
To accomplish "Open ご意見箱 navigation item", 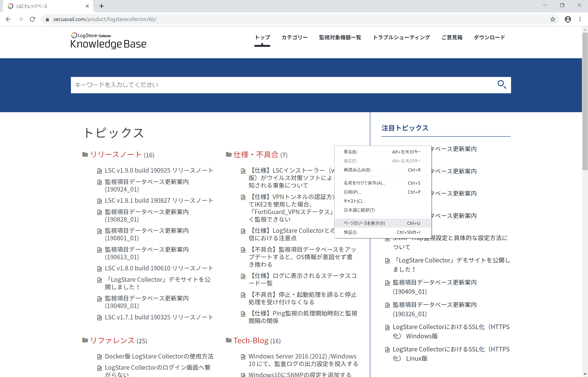I will (x=452, y=37).
